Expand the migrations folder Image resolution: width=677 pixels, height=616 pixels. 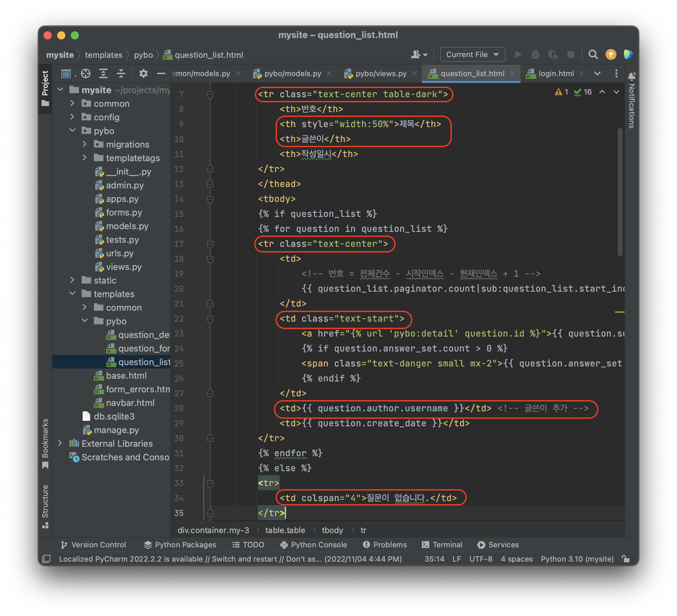click(x=84, y=144)
